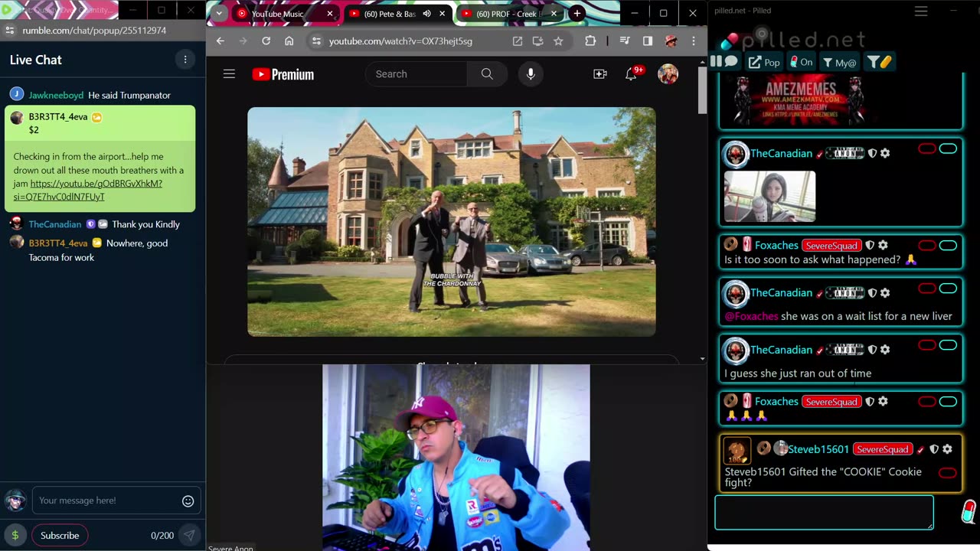
Task: Go back in the browser
Action: click(x=220, y=41)
